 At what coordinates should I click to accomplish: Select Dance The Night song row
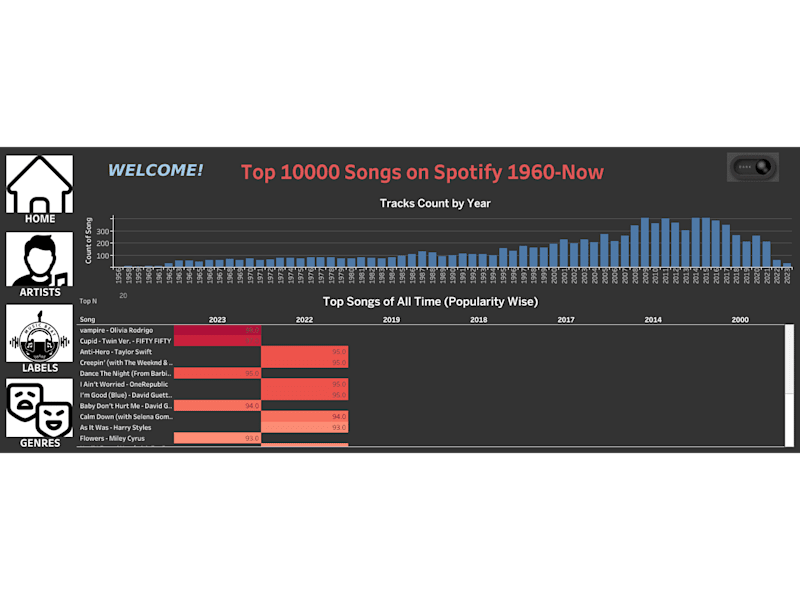[126, 373]
